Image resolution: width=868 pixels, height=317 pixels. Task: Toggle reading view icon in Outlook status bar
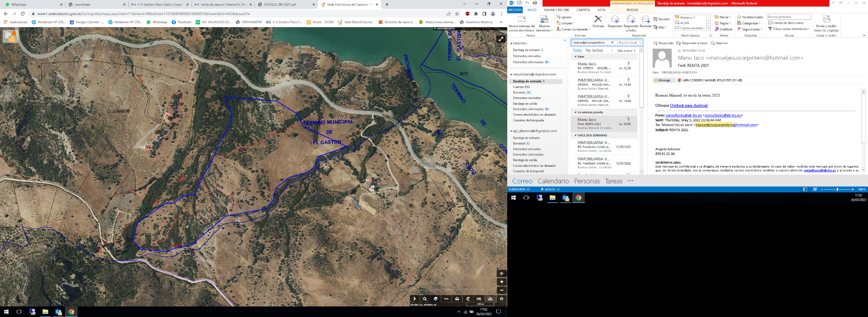click(815, 190)
